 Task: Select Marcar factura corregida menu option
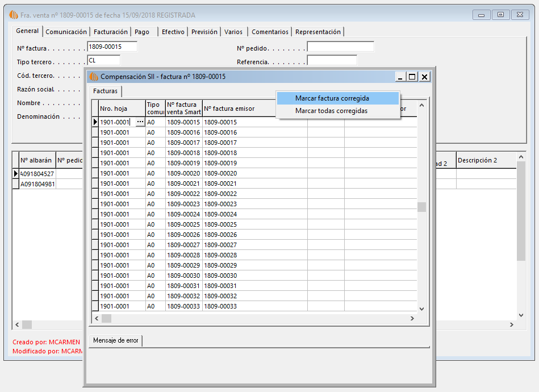[332, 98]
